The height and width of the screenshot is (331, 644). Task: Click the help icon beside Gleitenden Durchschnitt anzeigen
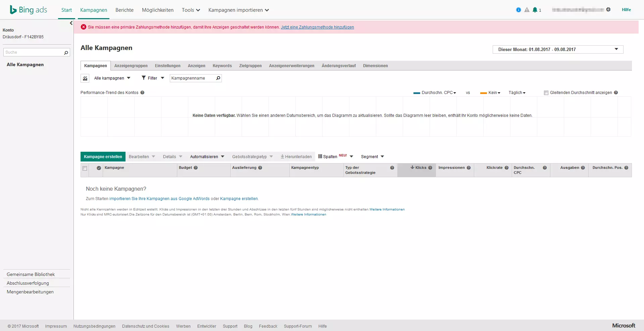click(x=616, y=93)
